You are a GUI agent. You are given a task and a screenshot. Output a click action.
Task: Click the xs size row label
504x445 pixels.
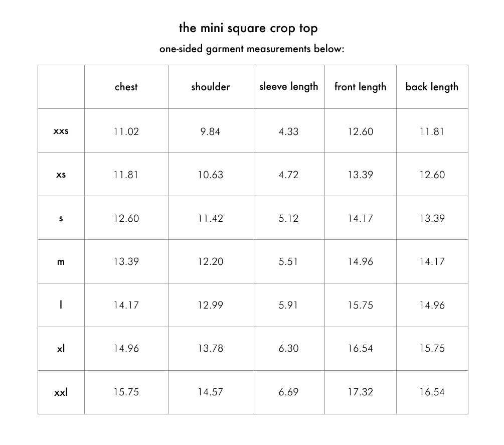(x=61, y=175)
